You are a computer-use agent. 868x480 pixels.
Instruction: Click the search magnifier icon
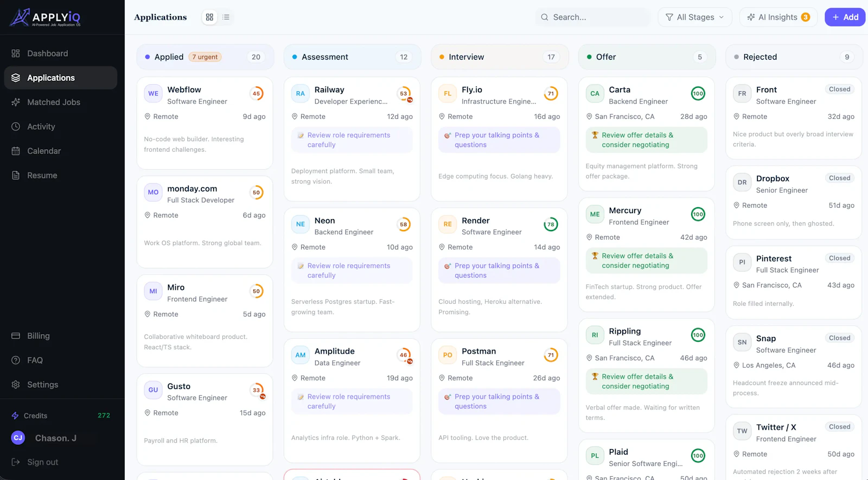545,17
